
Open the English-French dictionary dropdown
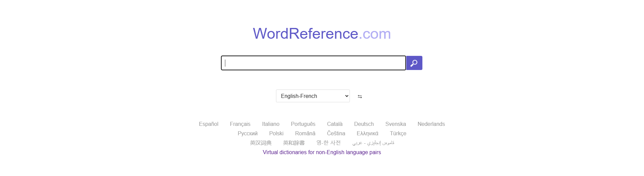tap(313, 96)
